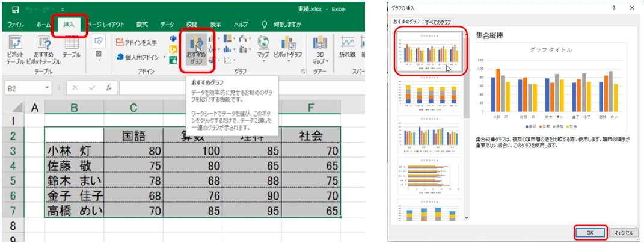644x243 pixels.
Task: Open Recommended PivotTables (おすすめピボットテーブル)
Action: (x=43, y=51)
